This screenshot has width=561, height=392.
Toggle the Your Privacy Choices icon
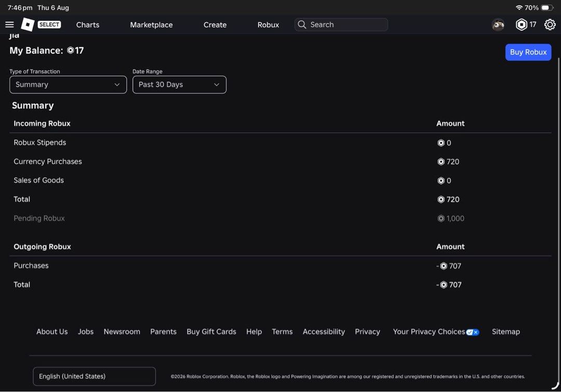(x=473, y=332)
